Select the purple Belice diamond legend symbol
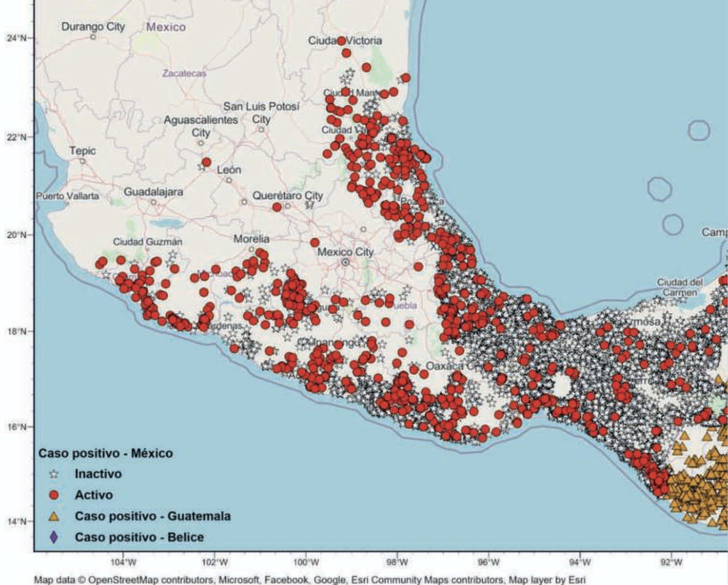Viewport: 728px width, 585px height. pyautogui.click(x=54, y=537)
